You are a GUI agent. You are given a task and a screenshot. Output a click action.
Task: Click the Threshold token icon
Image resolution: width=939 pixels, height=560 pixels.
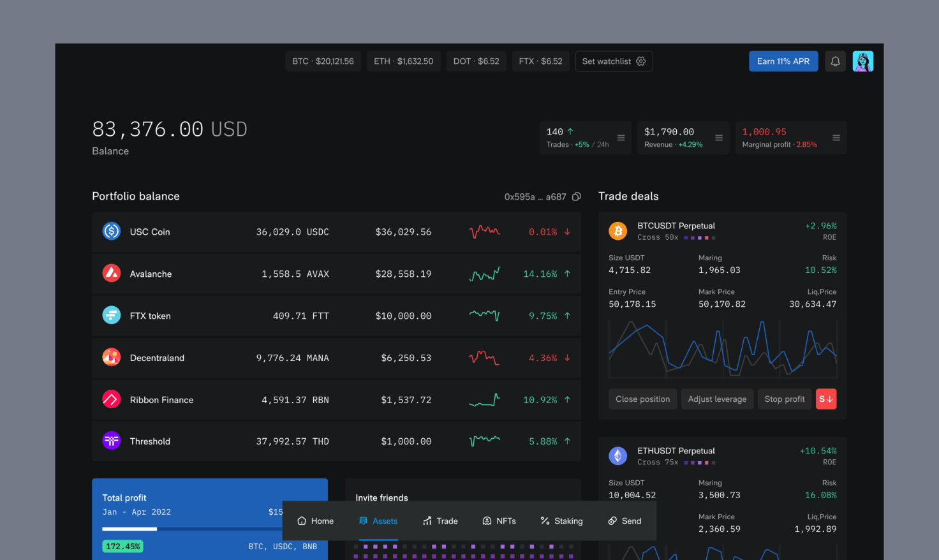(112, 441)
